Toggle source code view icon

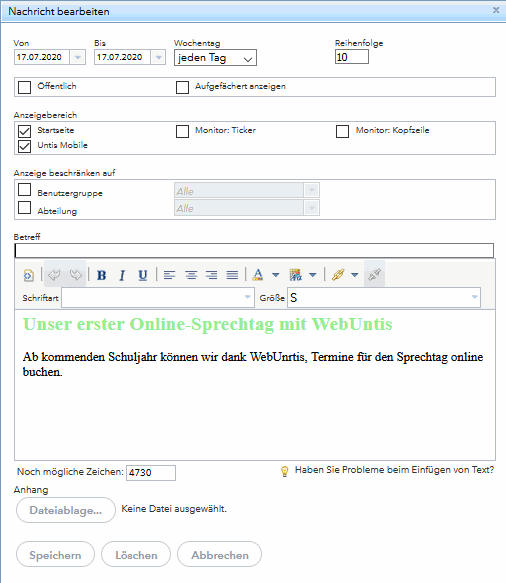click(x=29, y=275)
